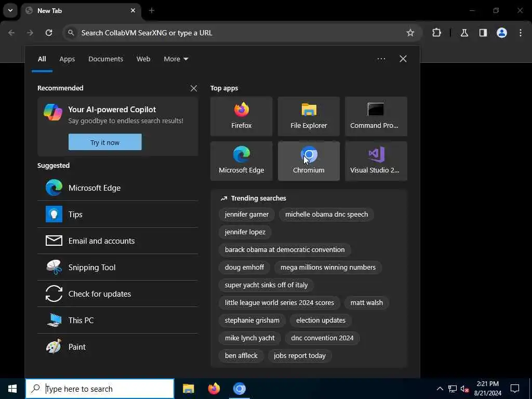This screenshot has height=399, width=532.
Task: Select Check for updates suggestion
Action: point(118,294)
